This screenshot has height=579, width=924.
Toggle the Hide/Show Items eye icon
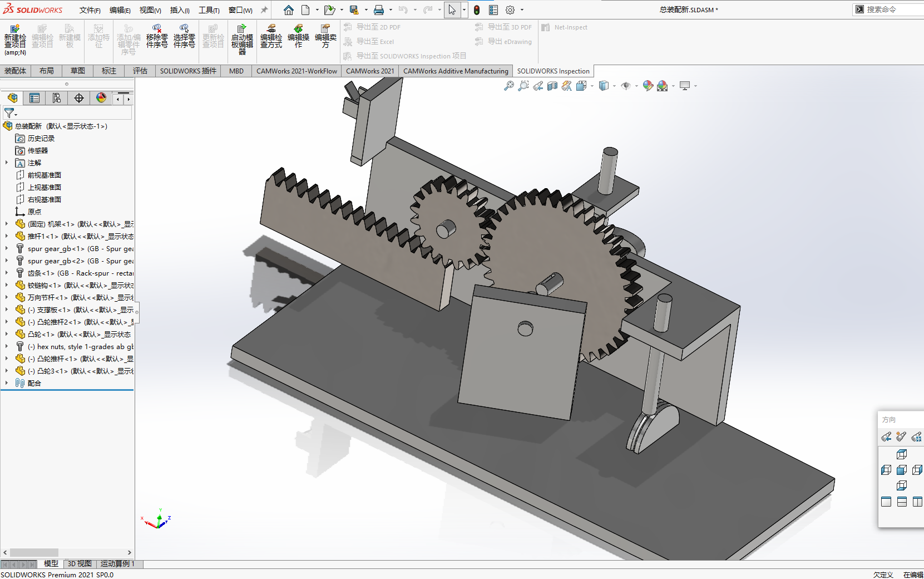[x=627, y=86]
